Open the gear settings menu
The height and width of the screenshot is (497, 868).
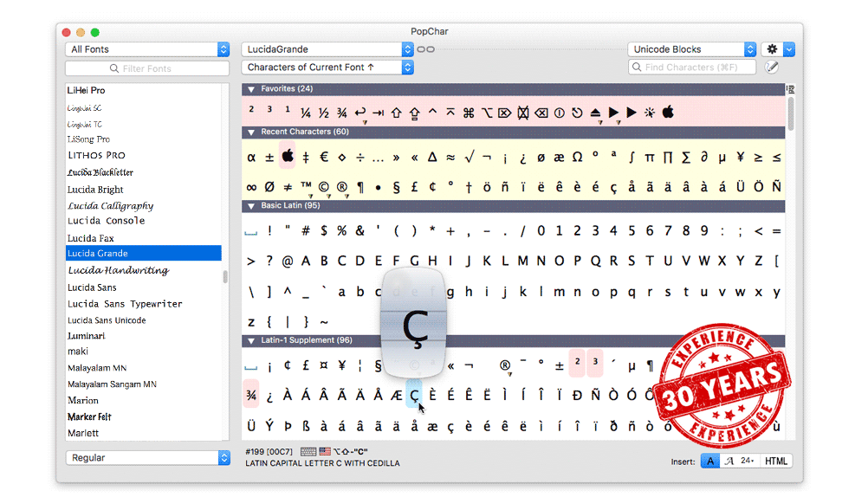coord(773,49)
